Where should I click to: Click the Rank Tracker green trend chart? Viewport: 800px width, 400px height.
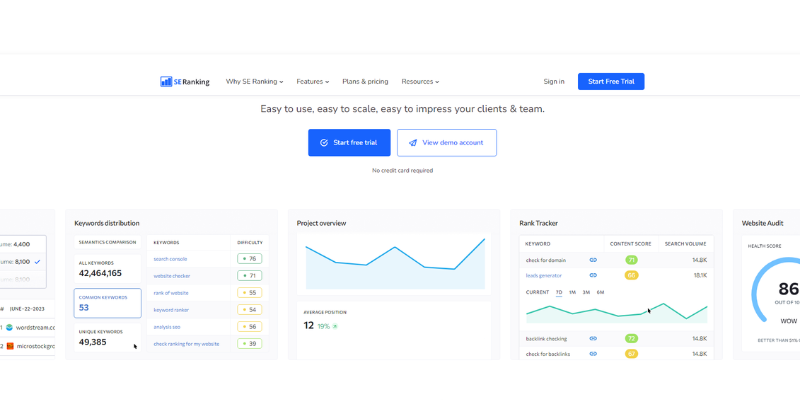616,312
